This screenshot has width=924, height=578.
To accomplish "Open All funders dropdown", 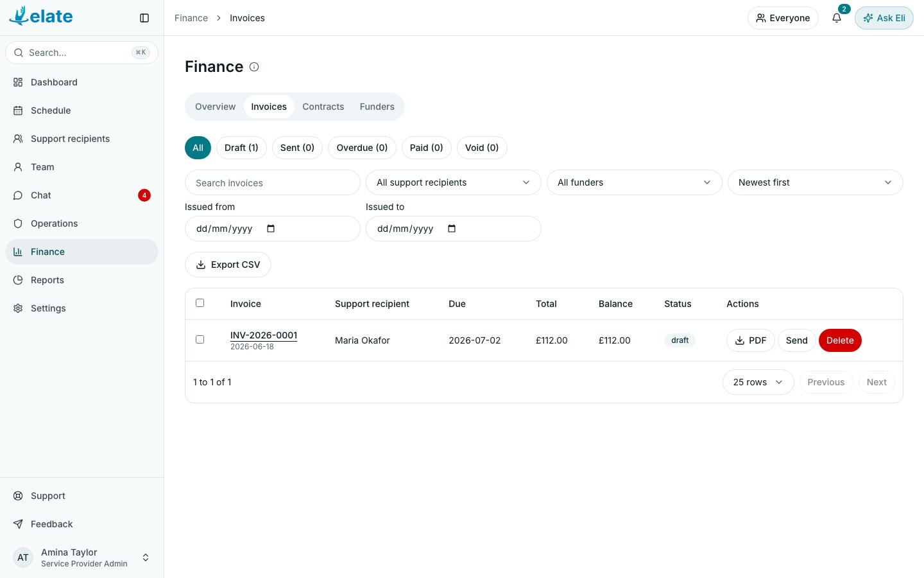I will [635, 182].
